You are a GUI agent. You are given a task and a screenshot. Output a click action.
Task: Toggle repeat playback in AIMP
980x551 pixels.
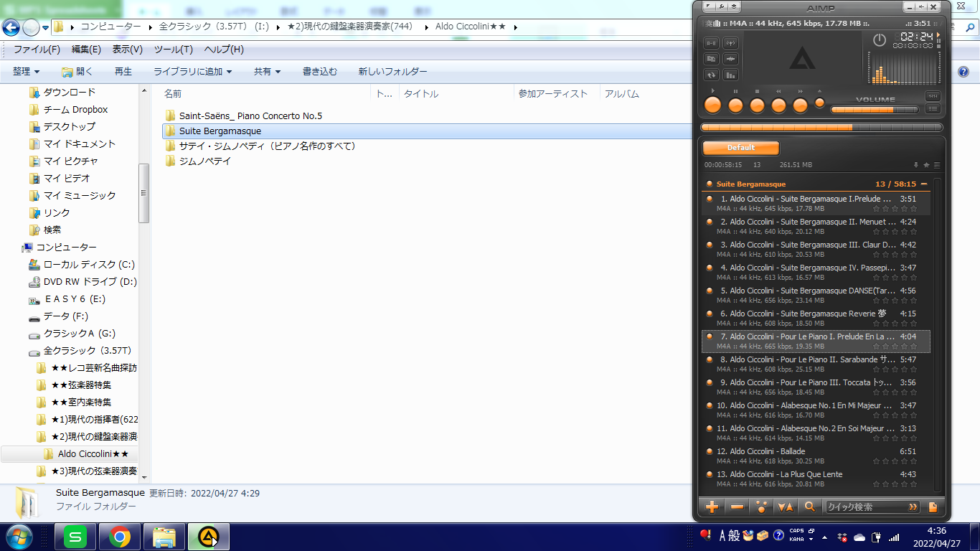click(712, 75)
